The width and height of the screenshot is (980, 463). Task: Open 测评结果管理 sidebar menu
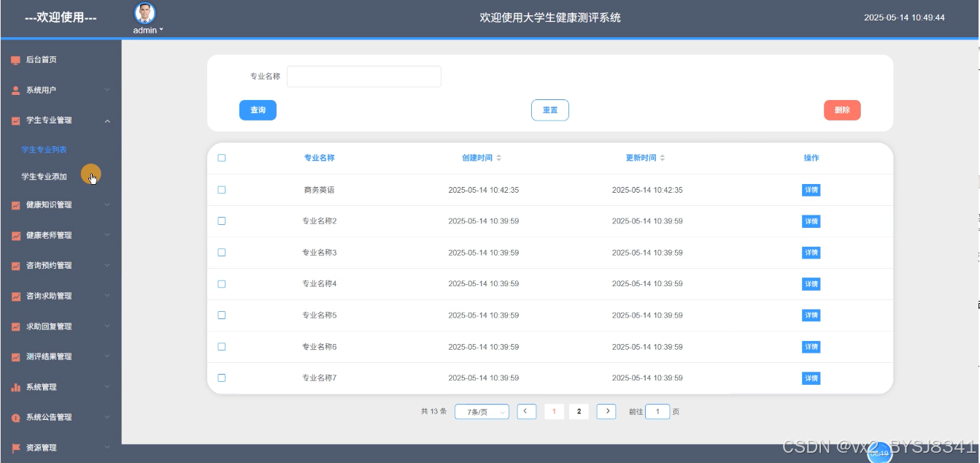point(61,357)
